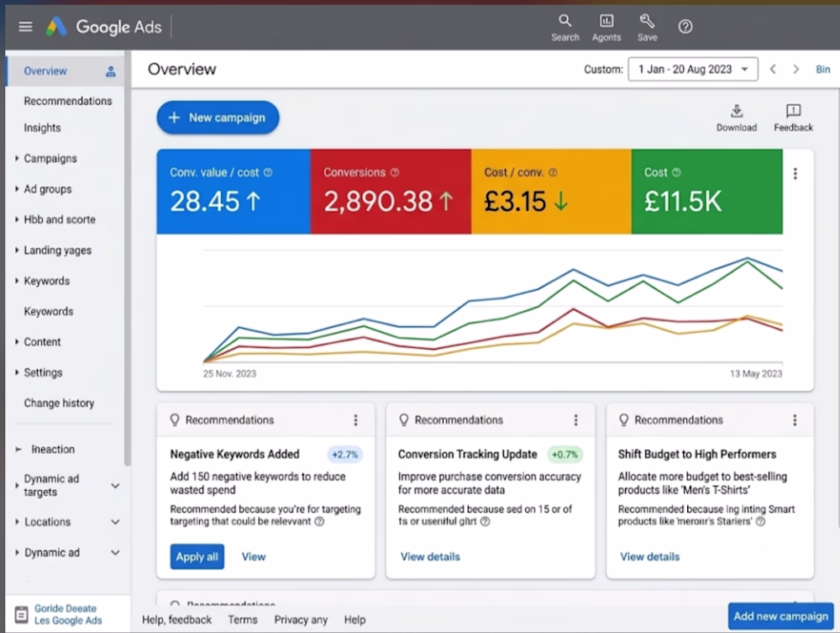Viewport: 840px width, 633px height.
Task: Click Add new campaign button
Action: tap(780, 616)
